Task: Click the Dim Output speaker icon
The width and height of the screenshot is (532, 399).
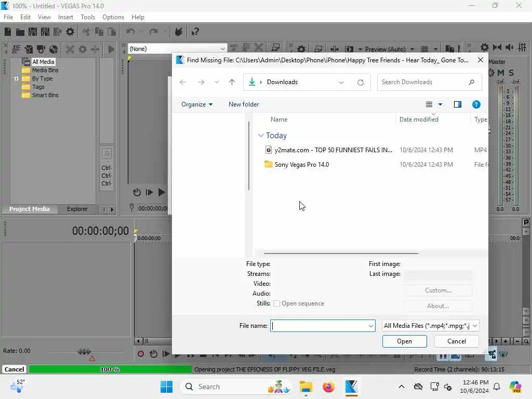Action: [x=510, y=47]
